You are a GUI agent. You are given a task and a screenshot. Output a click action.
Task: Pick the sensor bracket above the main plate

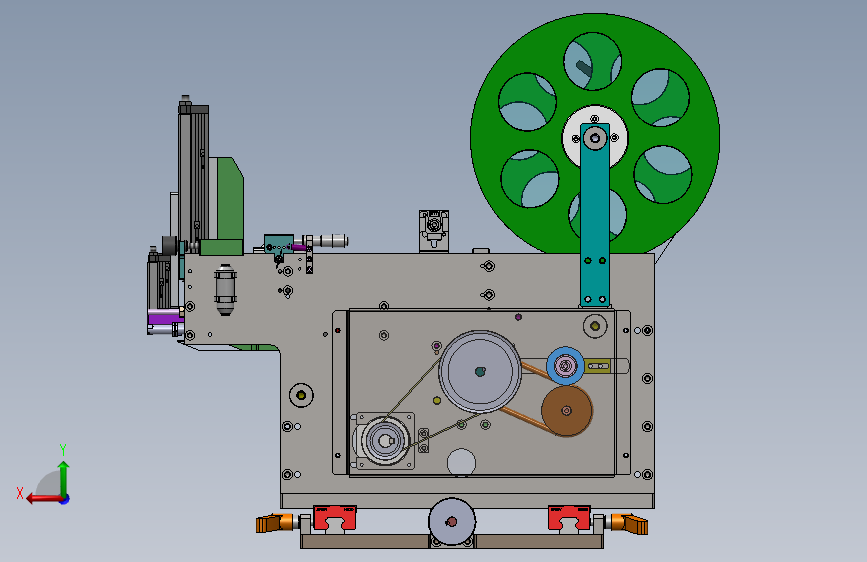click(x=434, y=231)
